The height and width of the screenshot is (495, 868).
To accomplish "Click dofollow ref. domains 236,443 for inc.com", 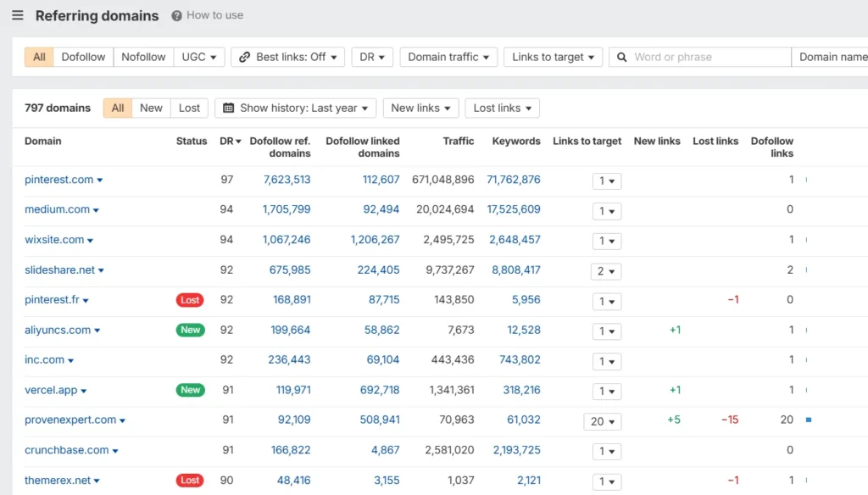I will 289,359.
